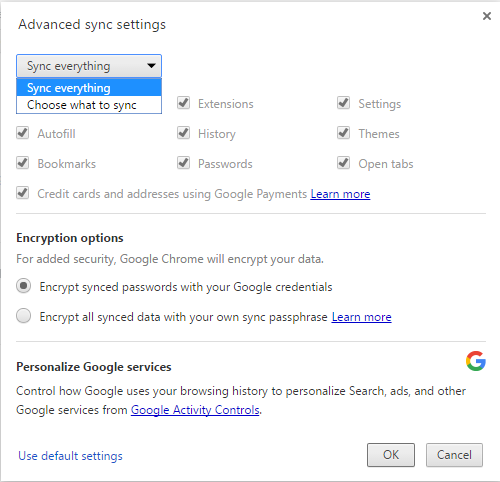Select 'Choose what to sync' option

click(x=89, y=105)
